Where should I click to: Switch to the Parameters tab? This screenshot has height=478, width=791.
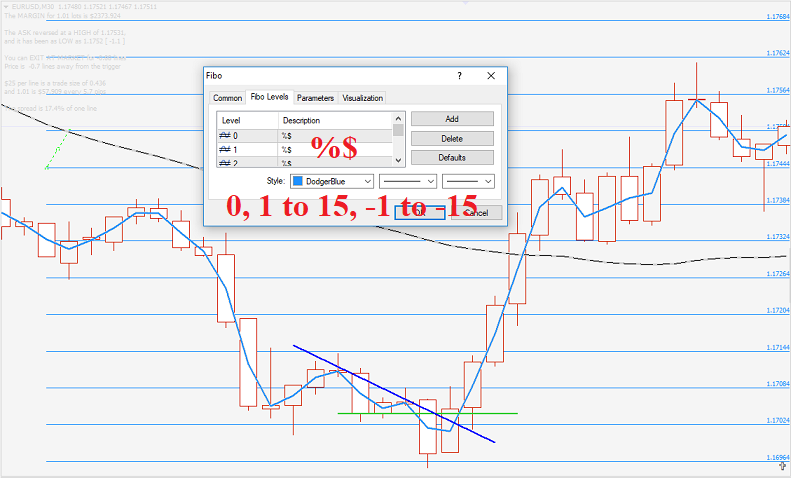[315, 98]
